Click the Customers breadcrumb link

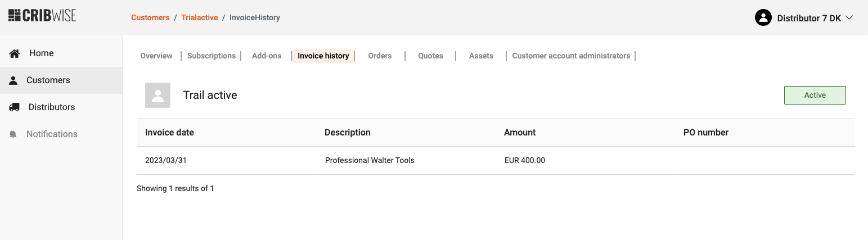point(150,17)
